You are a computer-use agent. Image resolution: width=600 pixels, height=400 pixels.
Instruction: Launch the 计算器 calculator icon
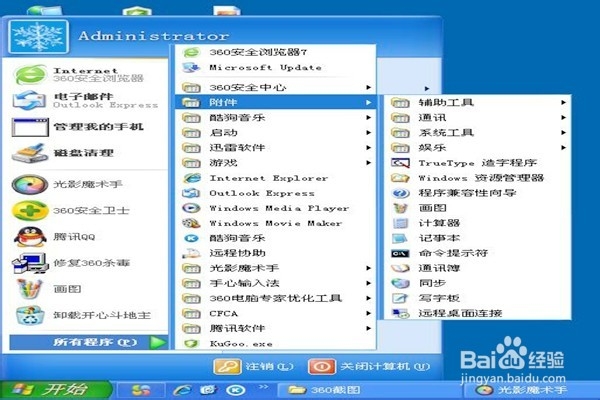pyautogui.click(x=400, y=223)
